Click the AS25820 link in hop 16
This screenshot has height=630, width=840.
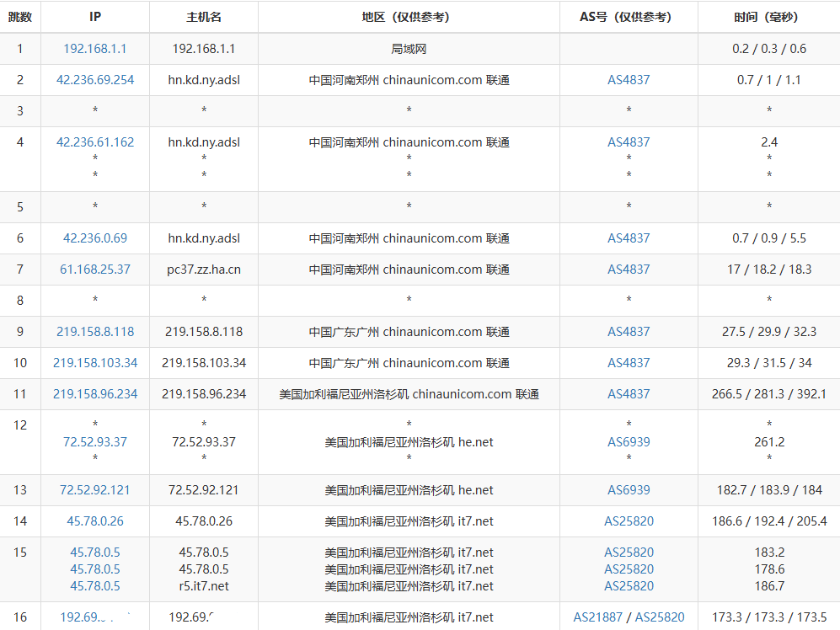(x=660, y=617)
